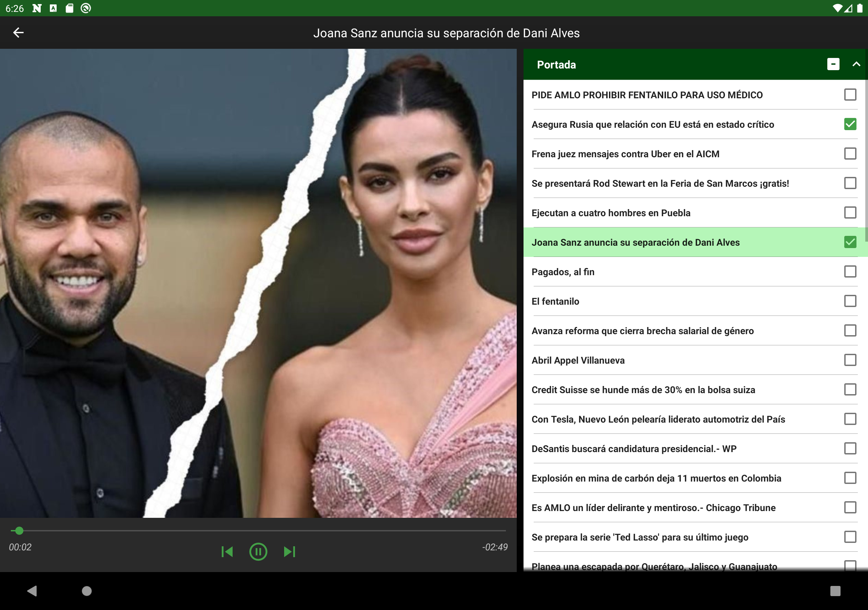Uncheck 'Asegura Rusia que relación' checkbox
The height and width of the screenshot is (610, 868).
click(x=850, y=124)
